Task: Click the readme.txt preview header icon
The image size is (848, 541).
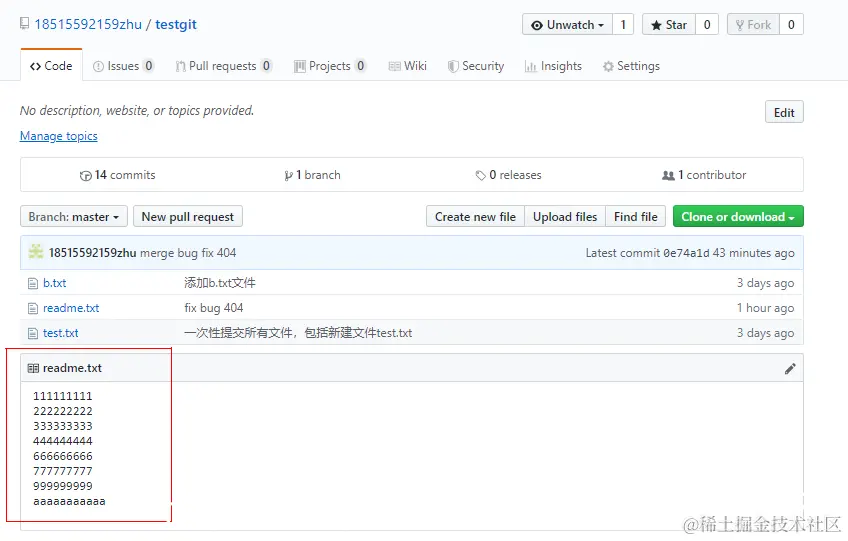Action: 33,368
